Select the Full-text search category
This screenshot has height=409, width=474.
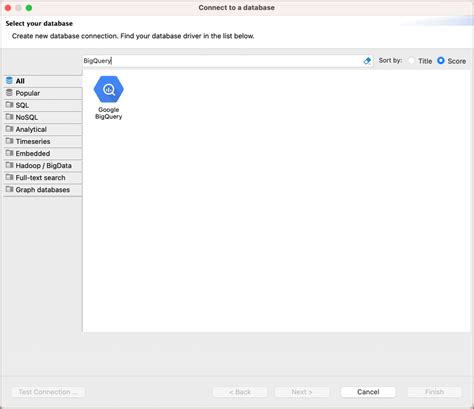click(x=43, y=178)
